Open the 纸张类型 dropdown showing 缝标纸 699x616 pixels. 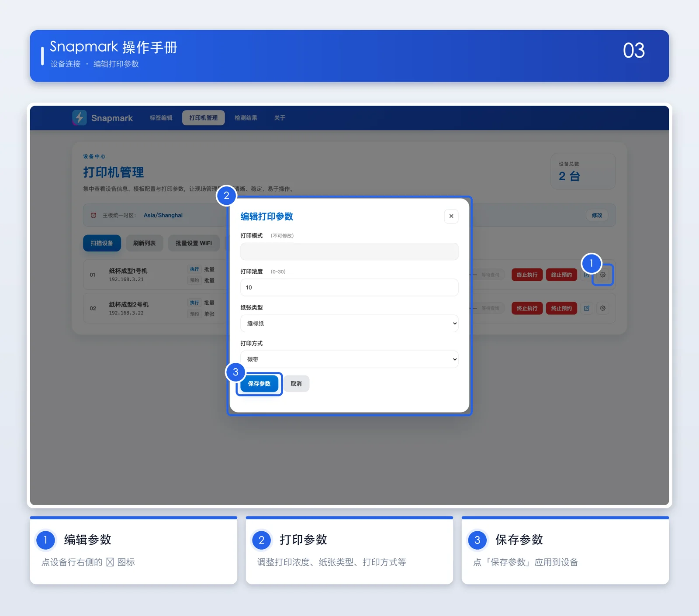click(x=349, y=323)
